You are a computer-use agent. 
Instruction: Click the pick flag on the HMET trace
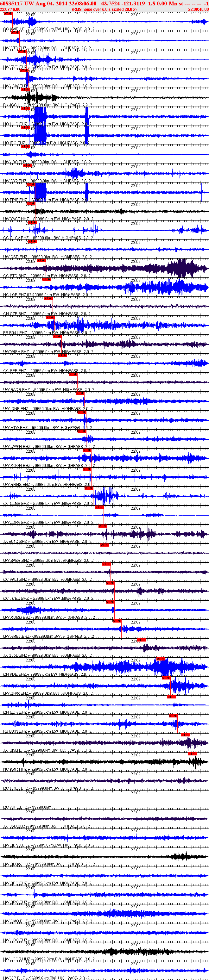coord(117,621)
